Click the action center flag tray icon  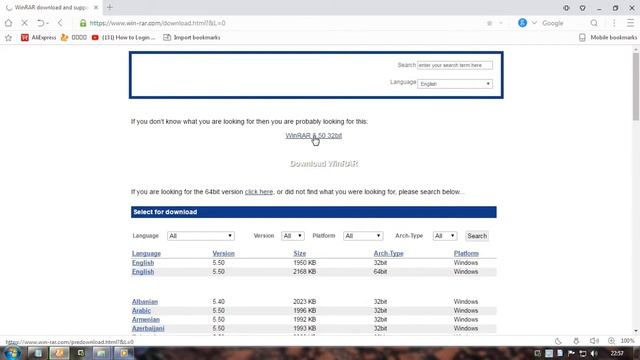coord(571,353)
